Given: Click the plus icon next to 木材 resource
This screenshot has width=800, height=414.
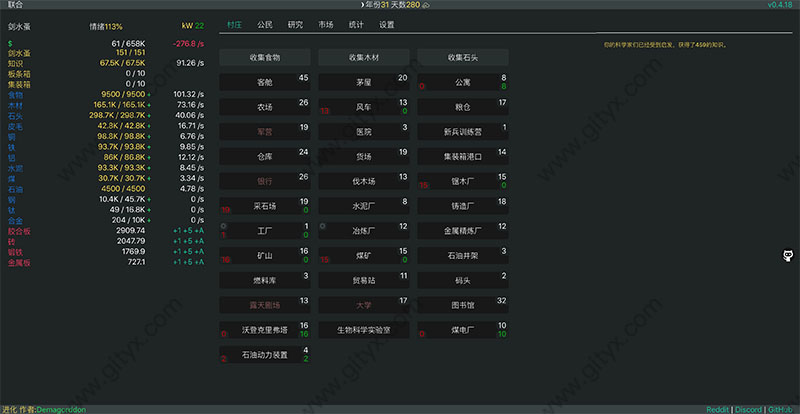Looking at the screenshot, I should coord(151,104).
